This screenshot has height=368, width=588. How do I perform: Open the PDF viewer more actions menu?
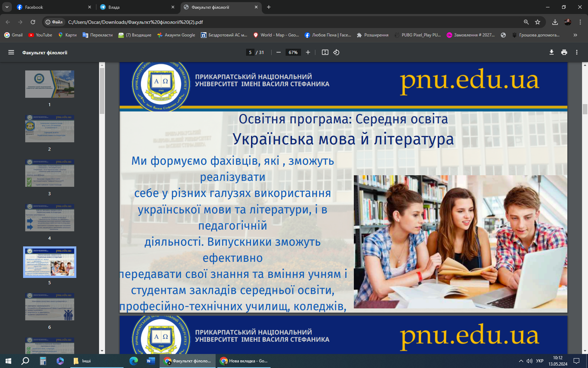(577, 52)
